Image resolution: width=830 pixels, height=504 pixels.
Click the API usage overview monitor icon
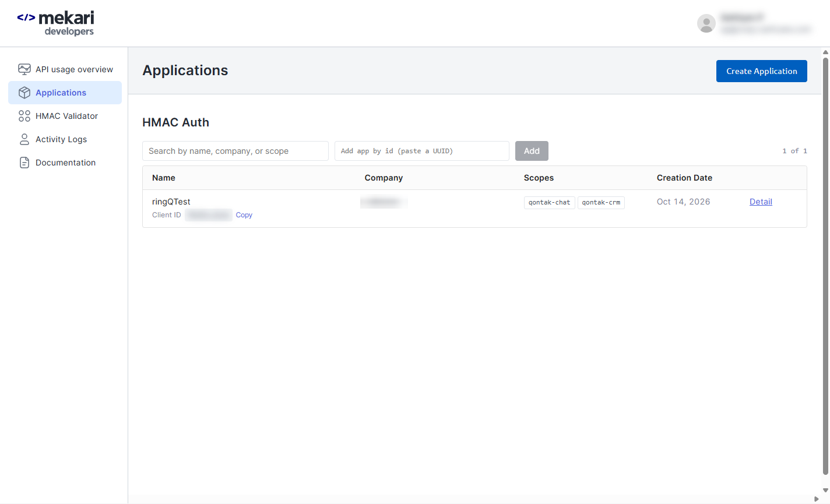(x=24, y=69)
